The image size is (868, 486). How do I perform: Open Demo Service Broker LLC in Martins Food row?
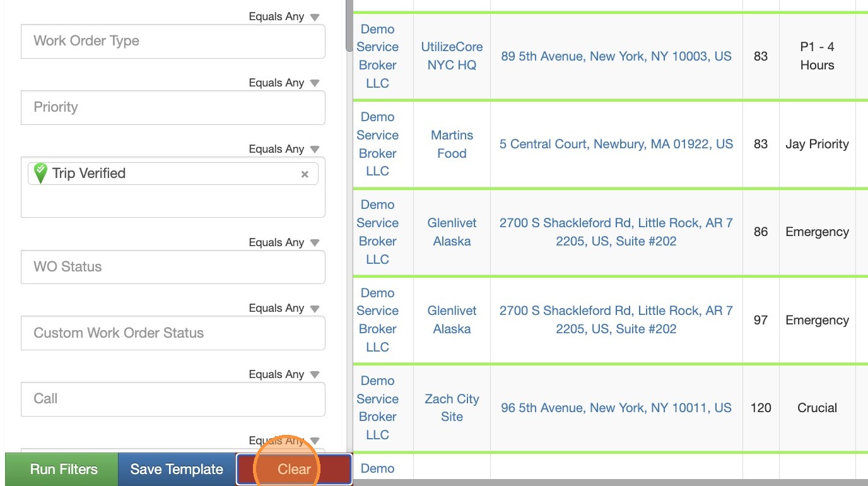coord(377,144)
